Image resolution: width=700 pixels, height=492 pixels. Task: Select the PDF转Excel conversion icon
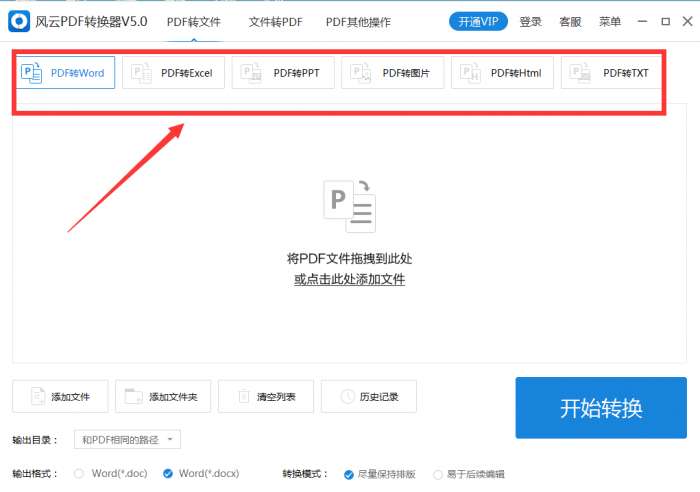pos(141,72)
